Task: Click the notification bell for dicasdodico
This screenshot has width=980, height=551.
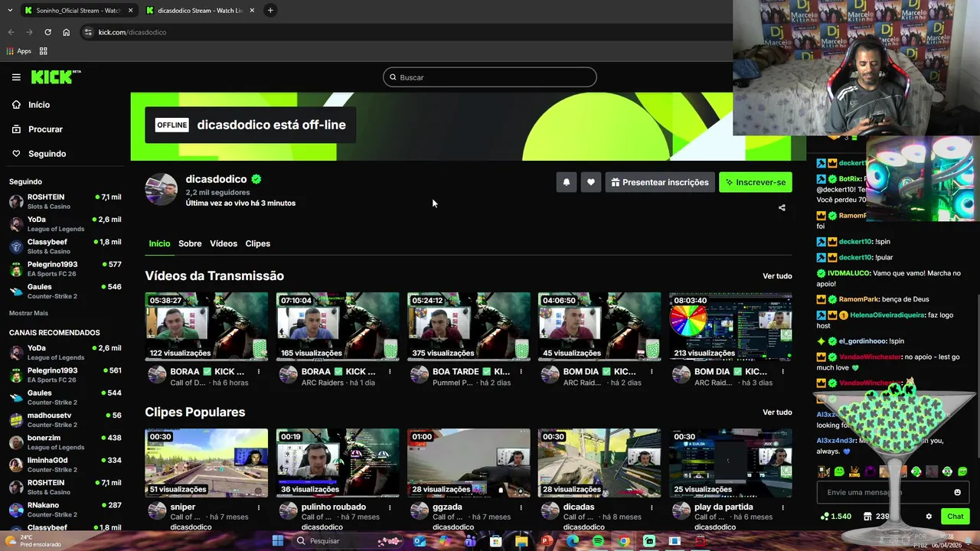Action: (567, 182)
